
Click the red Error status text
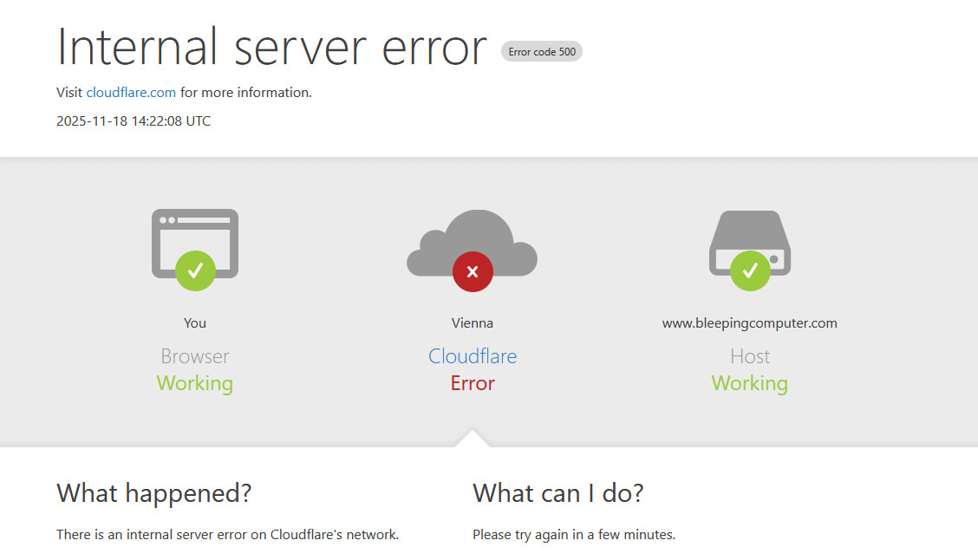point(473,383)
